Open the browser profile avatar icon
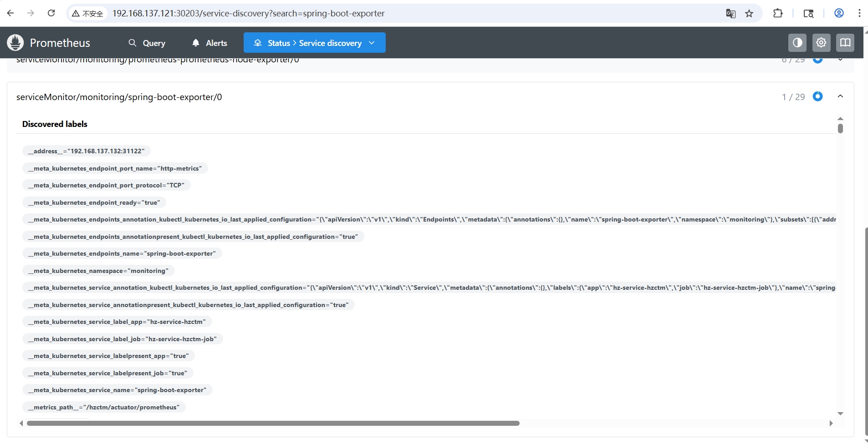Viewport: 868px width, 444px height. coord(839,13)
